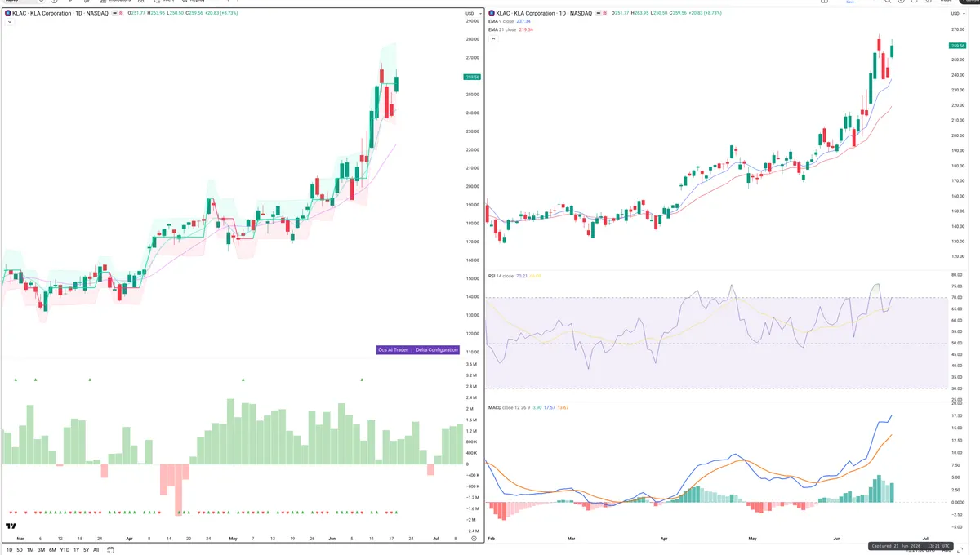Click the KLAC KLA Corporation title on the left chart
Image resolution: width=980 pixels, height=555 pixels.
coord(60,13)
